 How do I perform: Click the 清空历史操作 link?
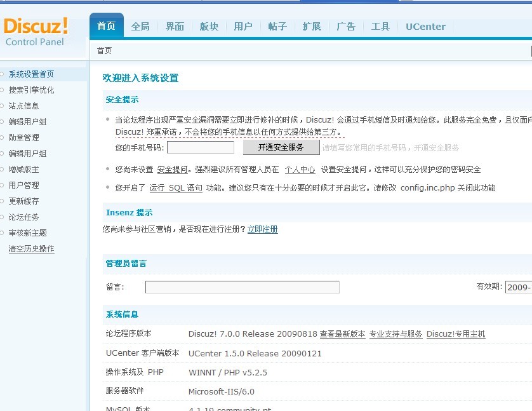31,249
